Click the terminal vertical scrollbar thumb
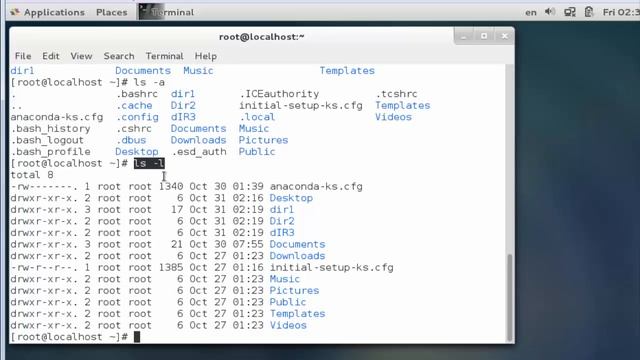This screenshot has height=360, width=640. tap(509, 298)
